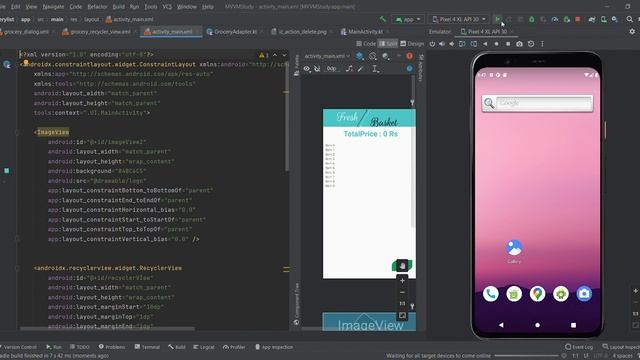
Task: Switch editor to Design view mode
Action: pyautogui.click(x=412, y=44)
